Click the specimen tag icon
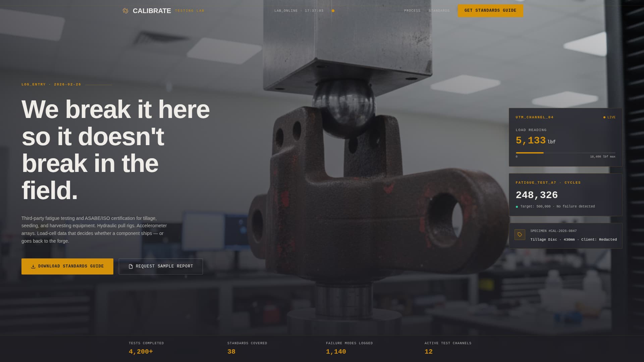This screenshot has width=644, height=362. tap(520, 235)
